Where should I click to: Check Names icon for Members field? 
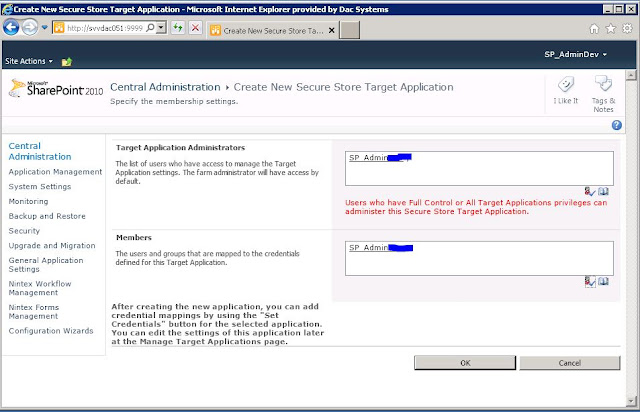tap(590, 281)
